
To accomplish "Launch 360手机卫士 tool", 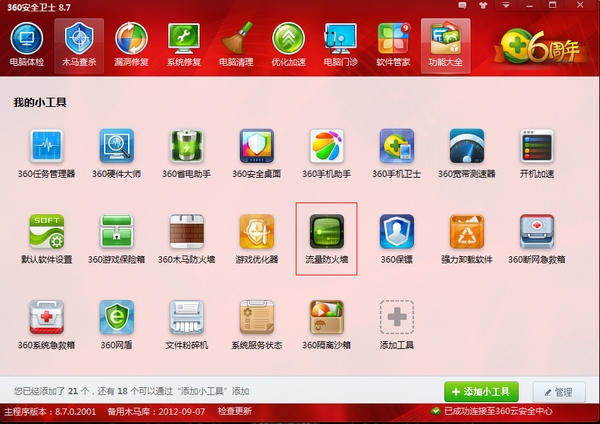I will click(396, 153).
